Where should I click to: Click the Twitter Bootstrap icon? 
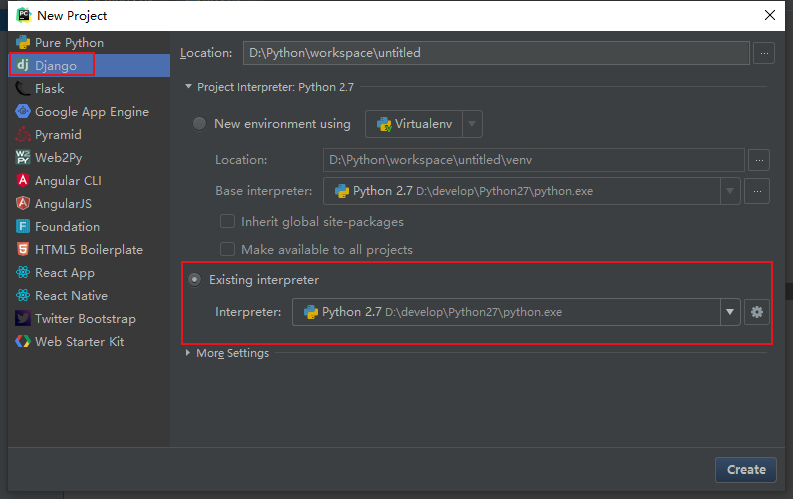coord(23,319)
